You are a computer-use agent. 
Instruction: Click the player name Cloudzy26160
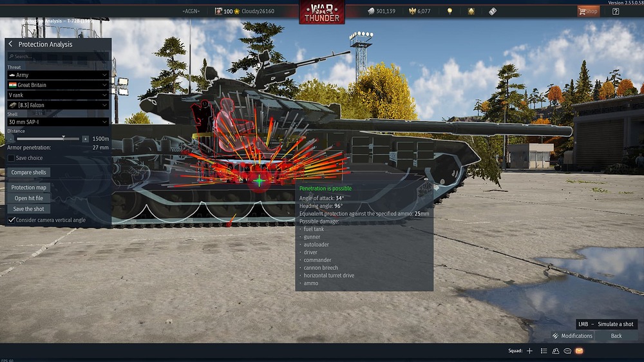[x=258, y=11]
